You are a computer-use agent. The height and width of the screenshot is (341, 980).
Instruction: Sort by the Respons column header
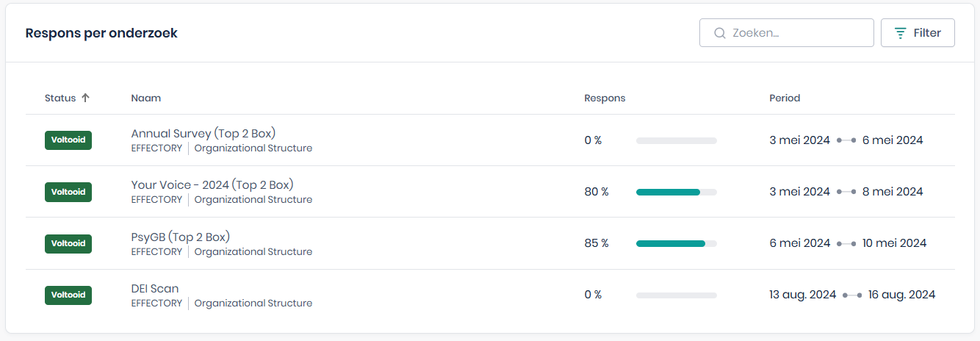(605, 98)
